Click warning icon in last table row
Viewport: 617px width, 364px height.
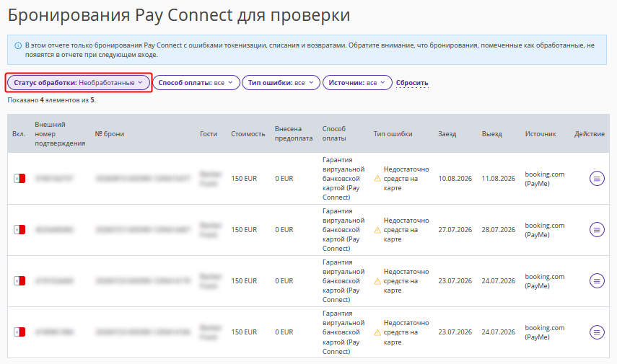click(x=377, y=332)
